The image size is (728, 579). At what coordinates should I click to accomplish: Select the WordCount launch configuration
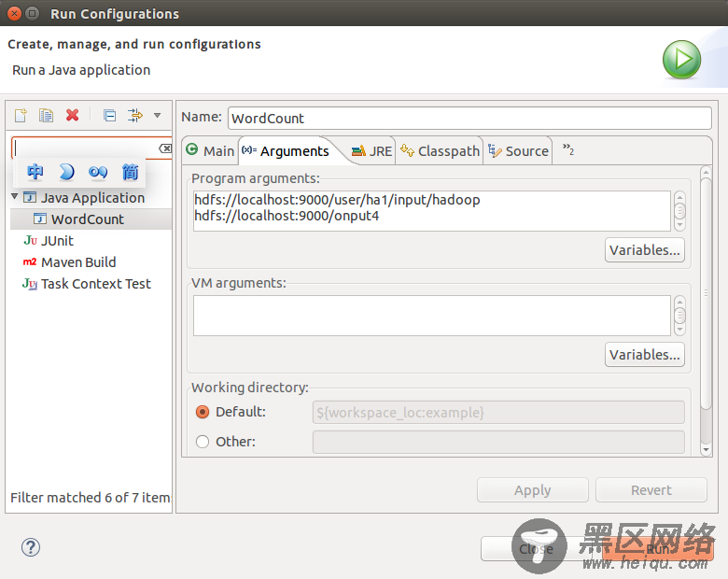(x=91, y=219)
